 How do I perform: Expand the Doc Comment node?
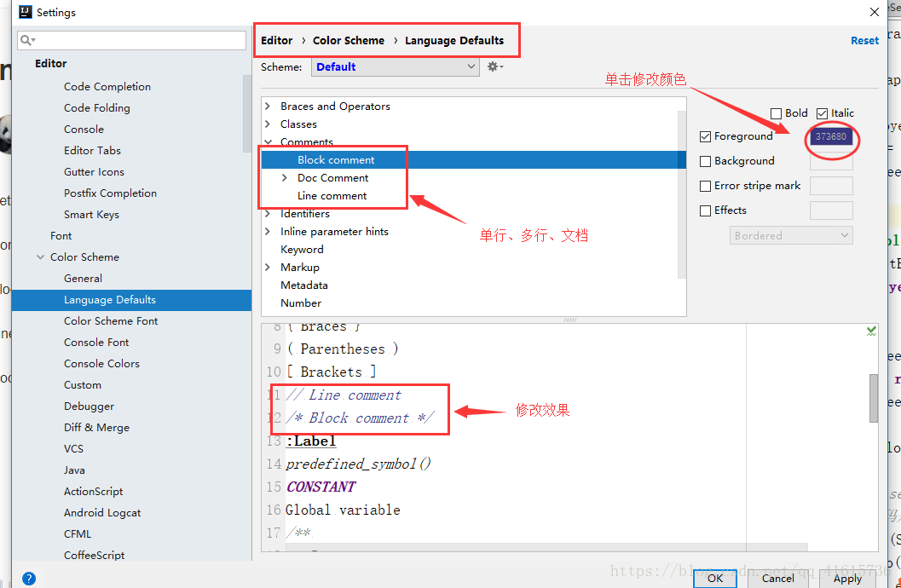pos(285,178)
